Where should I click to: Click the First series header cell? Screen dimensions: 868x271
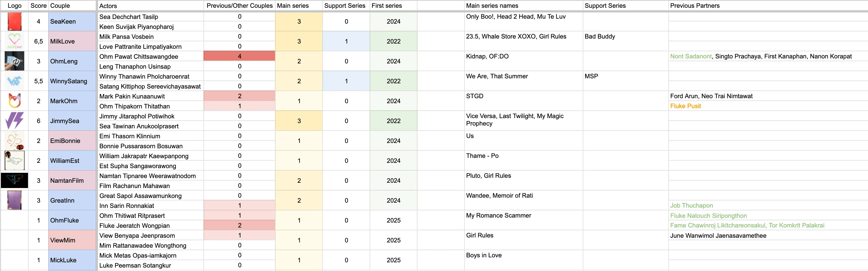click(393, 6)
